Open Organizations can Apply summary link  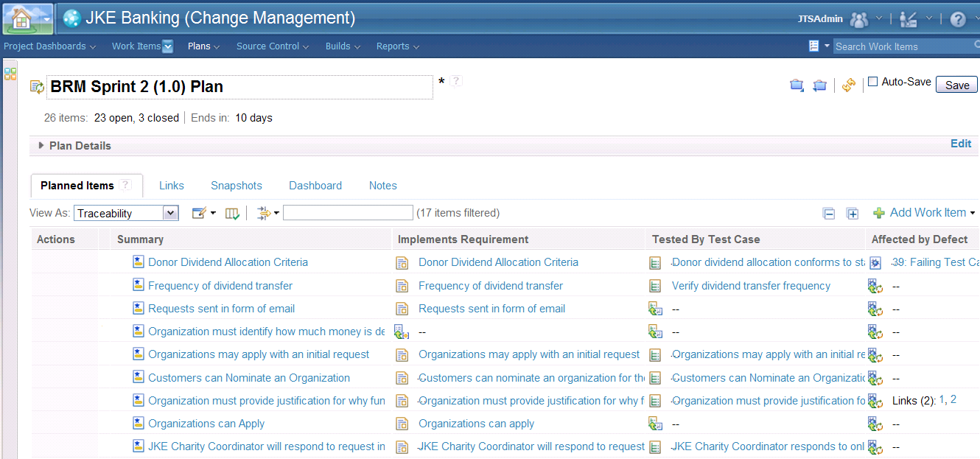point(206,424)
